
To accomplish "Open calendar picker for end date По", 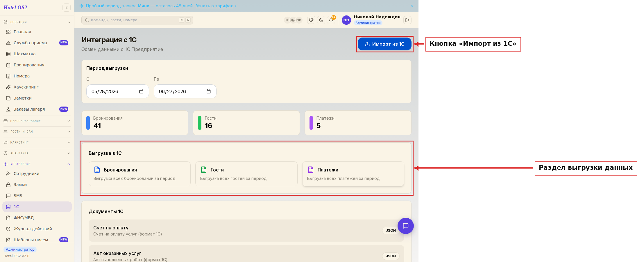I will 209,91.
